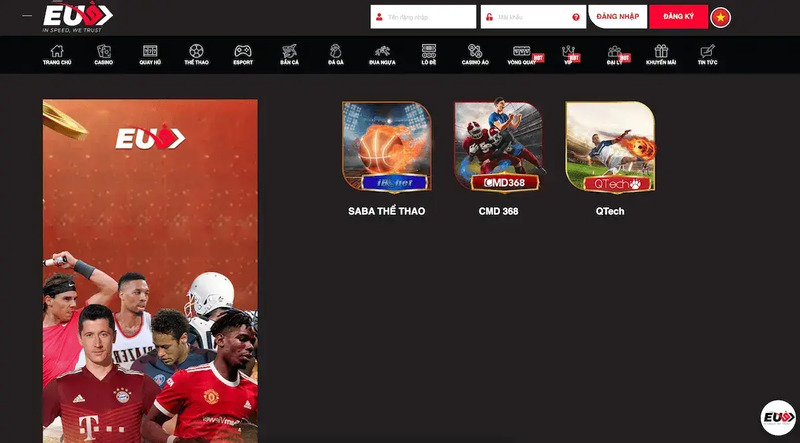Click the red Đăng Ký register button
The height and width of the screenshot is (443, 800).
679,17
